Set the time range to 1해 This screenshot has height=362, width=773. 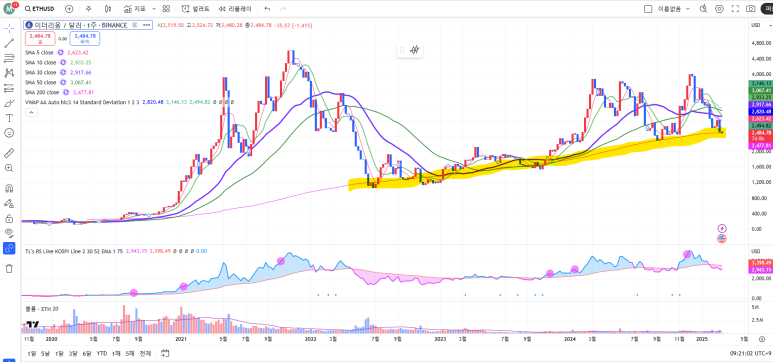point(116,353)
